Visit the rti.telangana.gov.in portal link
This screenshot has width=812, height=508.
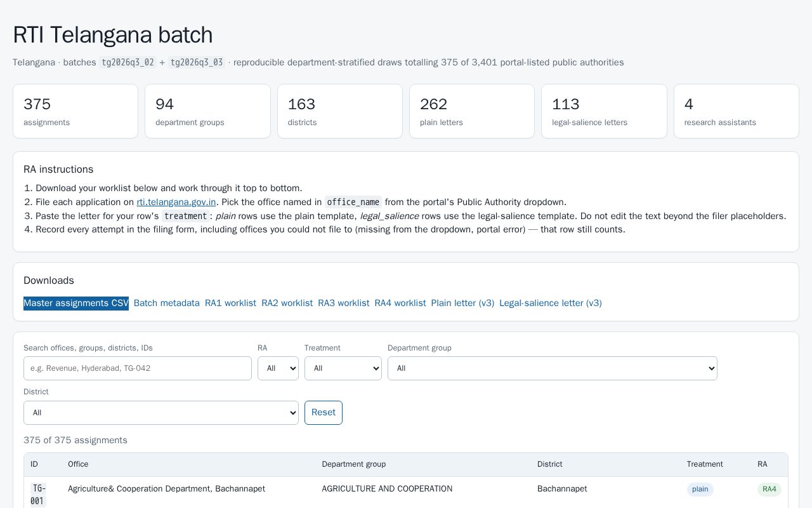coord(176,202)
